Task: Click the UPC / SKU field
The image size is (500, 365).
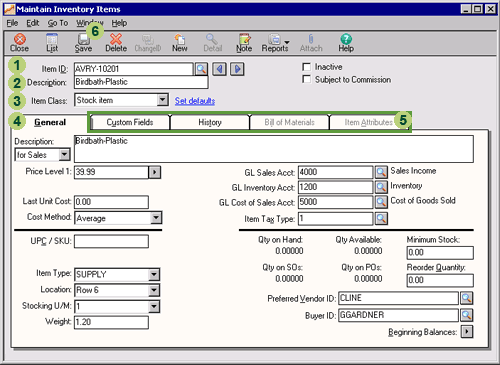Action: 111,242
